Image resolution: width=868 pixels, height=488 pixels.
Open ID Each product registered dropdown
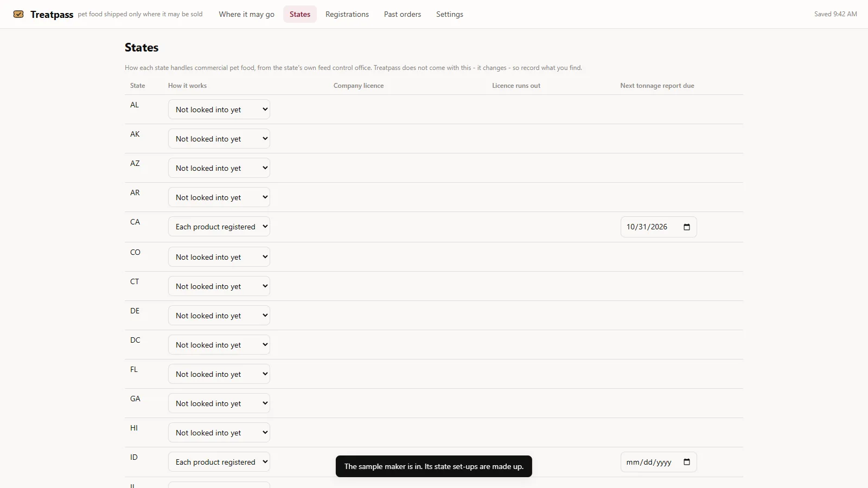(219, 462)
